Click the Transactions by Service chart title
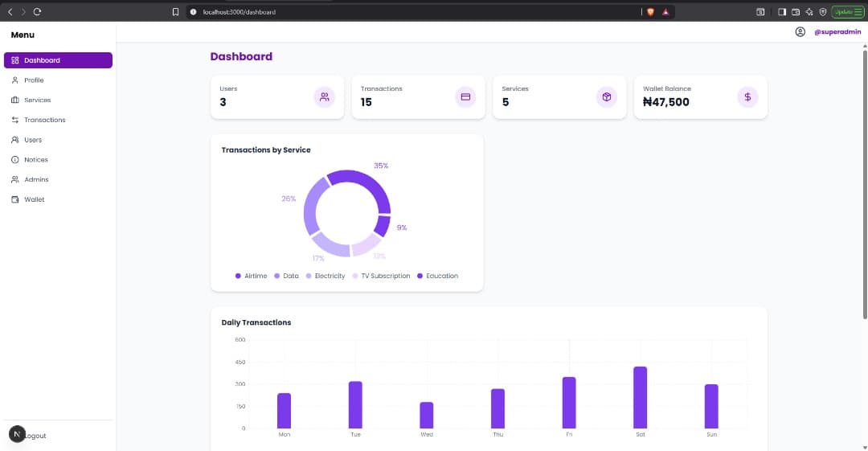Screen dimensions: 868x451 click(x=266, y=150)
